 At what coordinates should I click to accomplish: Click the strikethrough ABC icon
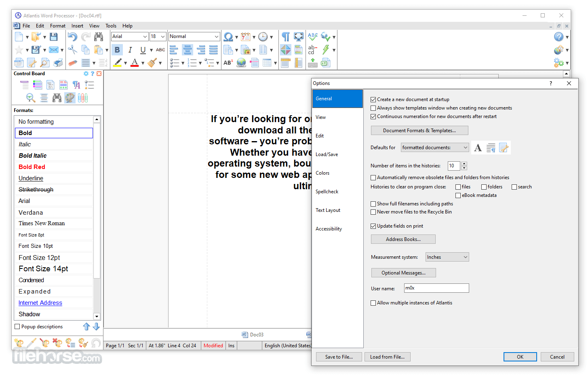coord(160,50)
